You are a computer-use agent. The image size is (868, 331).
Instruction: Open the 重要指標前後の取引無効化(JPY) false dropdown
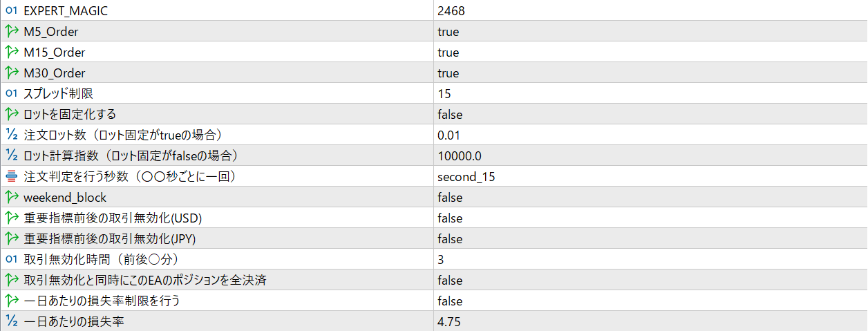pos(450,239)
